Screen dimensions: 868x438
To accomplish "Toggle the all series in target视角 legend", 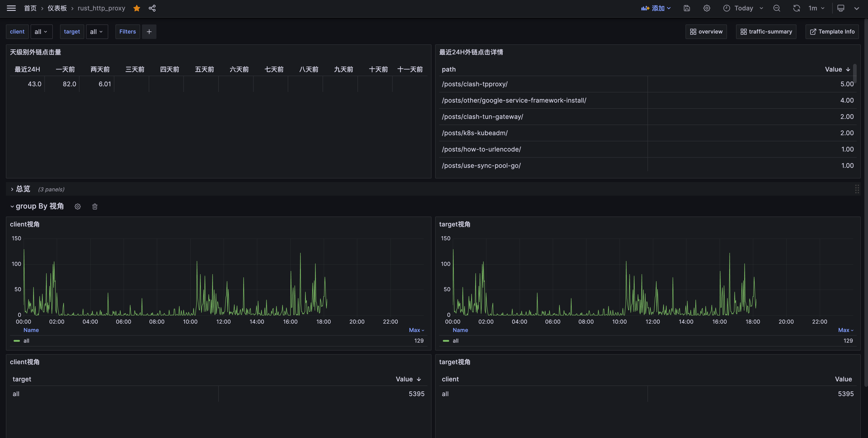I will tap(455, 341).
